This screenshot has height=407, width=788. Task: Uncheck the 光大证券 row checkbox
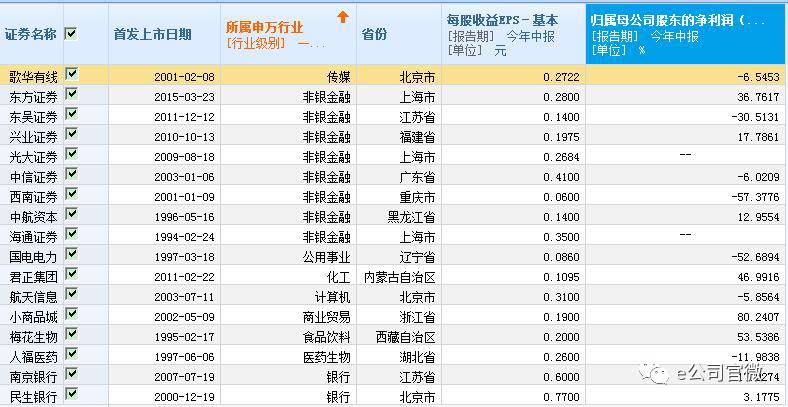[71, 154]
